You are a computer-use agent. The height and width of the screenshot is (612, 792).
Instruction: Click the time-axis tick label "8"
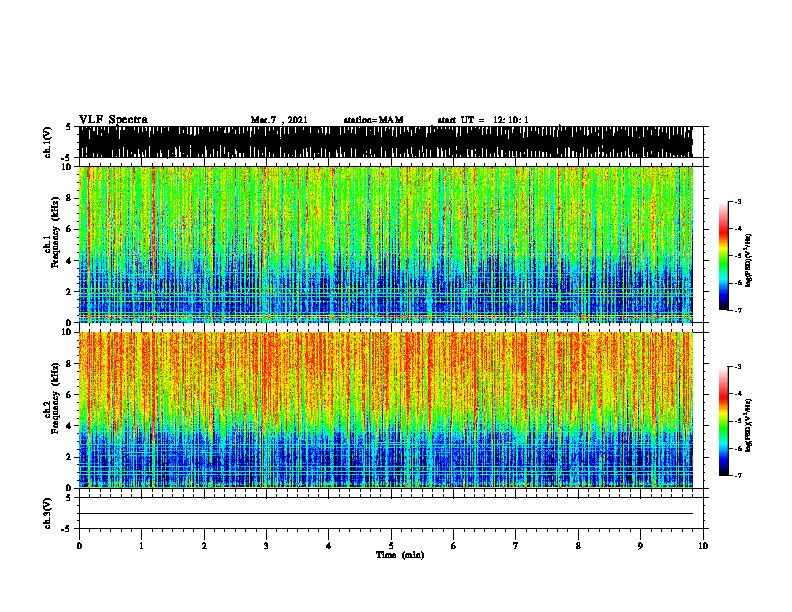coord(578,546)
